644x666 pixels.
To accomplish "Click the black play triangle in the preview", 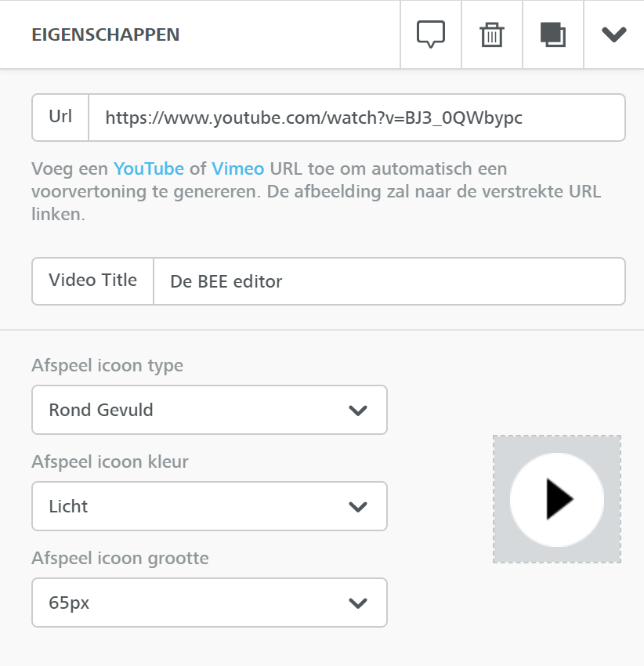I will click(x=559, y=499).
